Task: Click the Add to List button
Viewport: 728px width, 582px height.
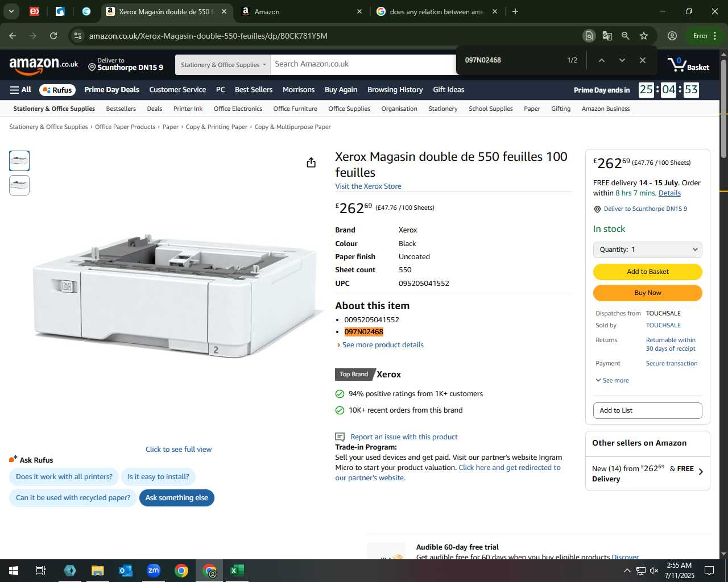Action: pos(648,410)
